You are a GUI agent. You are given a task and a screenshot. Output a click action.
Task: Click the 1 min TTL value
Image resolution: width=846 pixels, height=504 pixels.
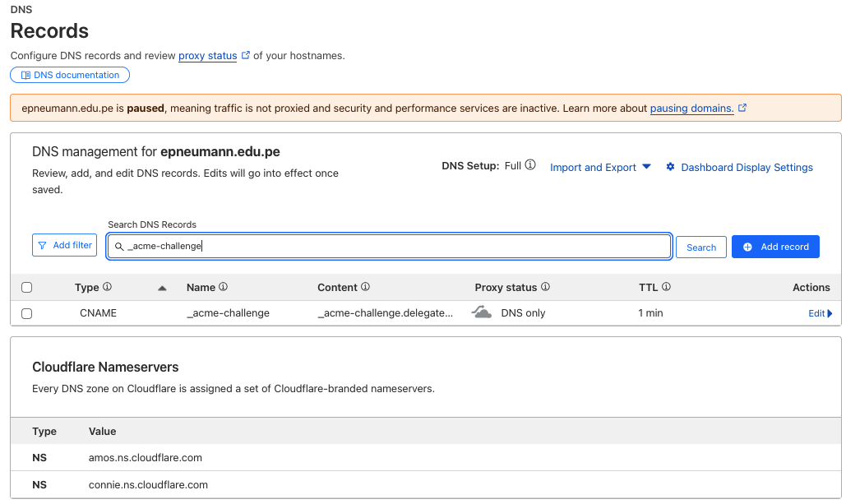(650, 313)
